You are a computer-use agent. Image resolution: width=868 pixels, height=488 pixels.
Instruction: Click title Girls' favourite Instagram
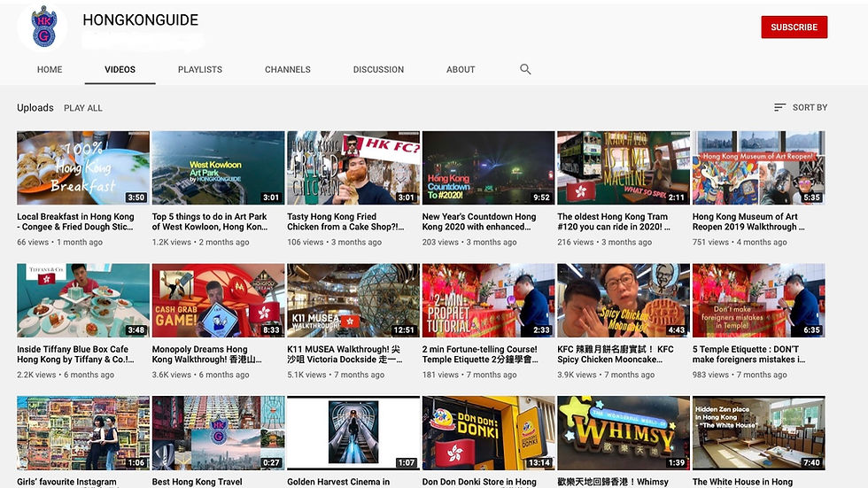(x=66, y=483)
